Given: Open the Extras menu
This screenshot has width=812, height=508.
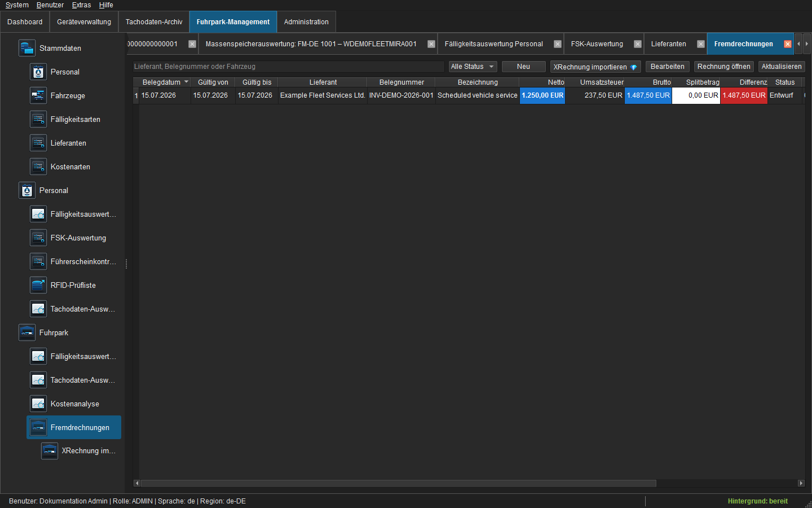Looking at the screenshot, I should point(81,5).
